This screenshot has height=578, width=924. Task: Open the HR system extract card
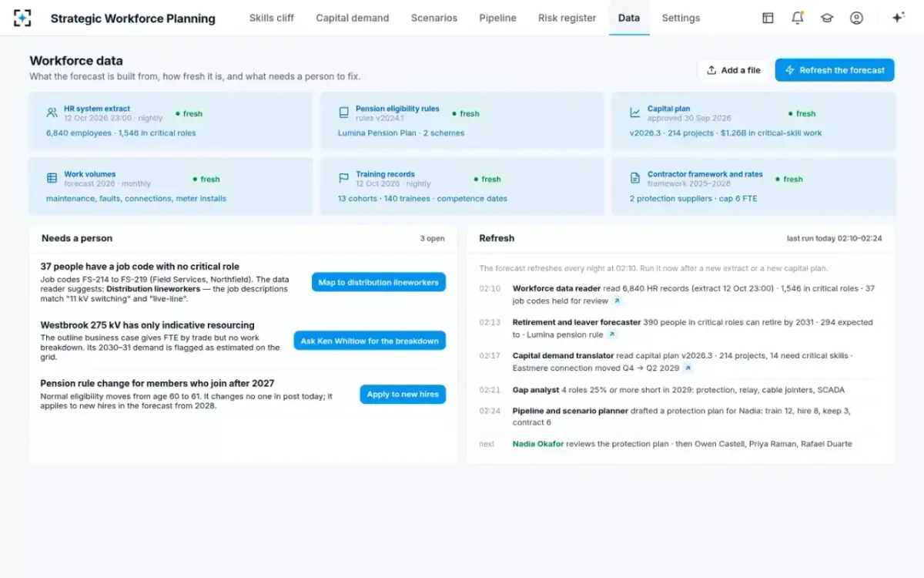coord(170,121)
